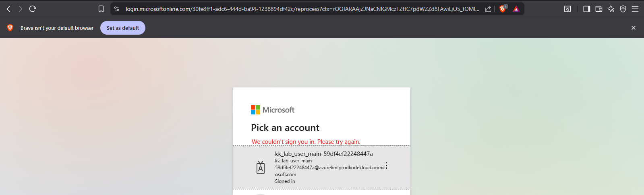Viewport: 644px width, 195px height.
Task: Reload the Microsoft login page
Action: [33, 9]
